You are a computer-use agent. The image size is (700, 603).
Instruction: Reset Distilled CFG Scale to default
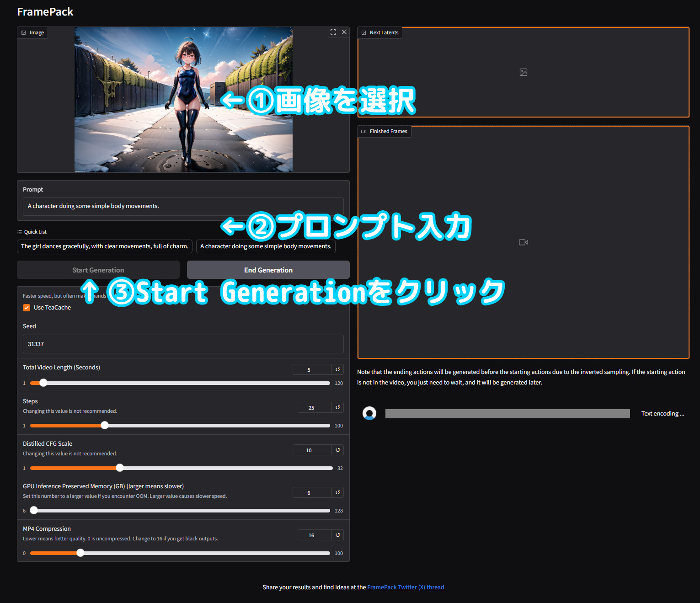pyautogui.click(x=337, y=450)
